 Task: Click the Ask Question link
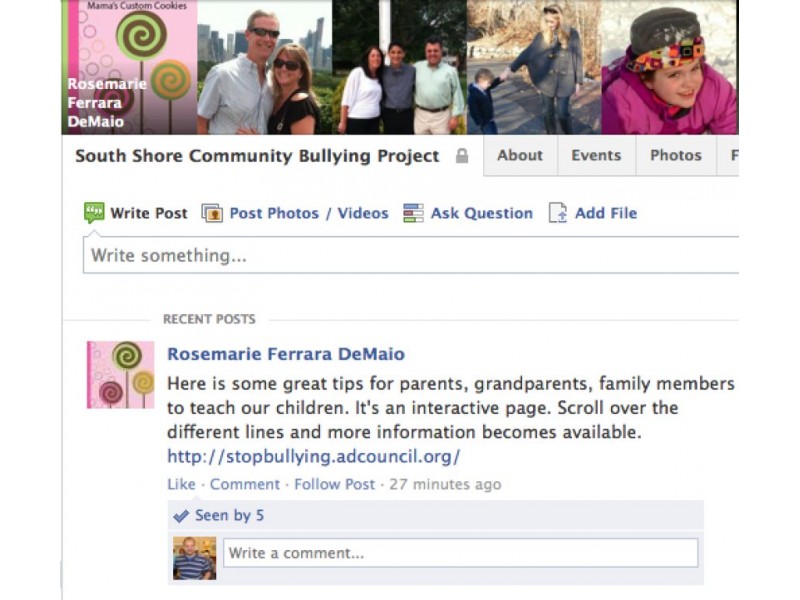click(x=482, y=213)
